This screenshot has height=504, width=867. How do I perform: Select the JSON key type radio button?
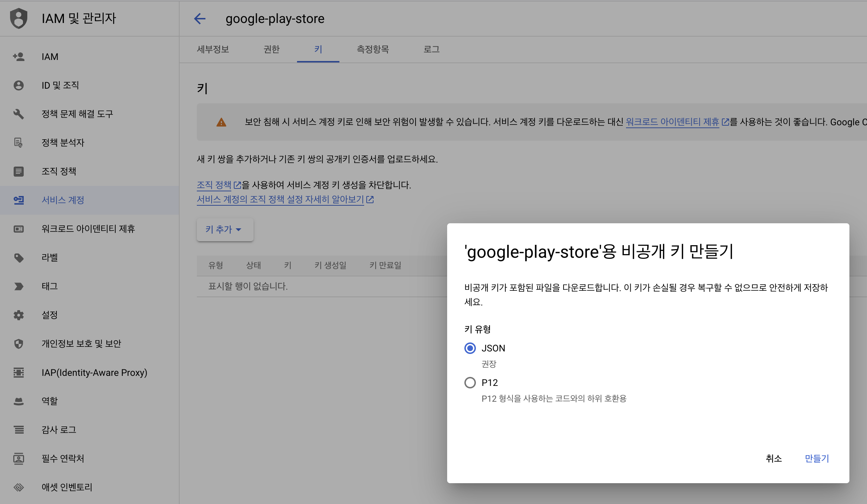tap(470, 348)
